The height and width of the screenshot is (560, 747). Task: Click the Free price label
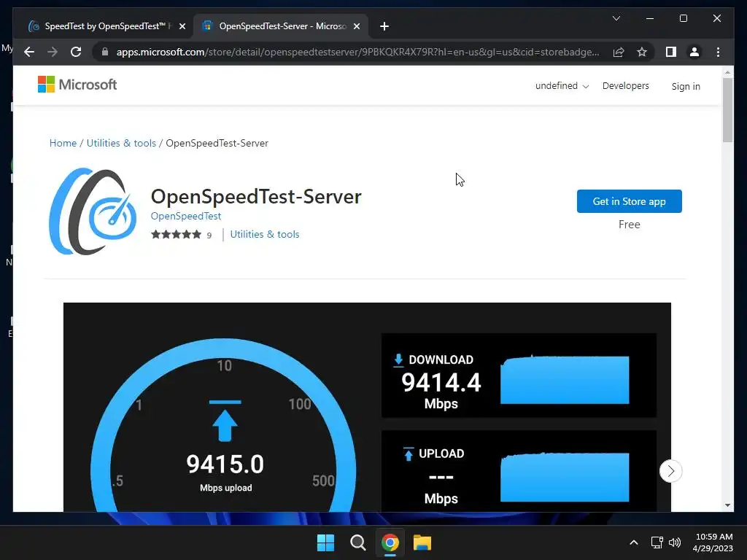(629, 225)
